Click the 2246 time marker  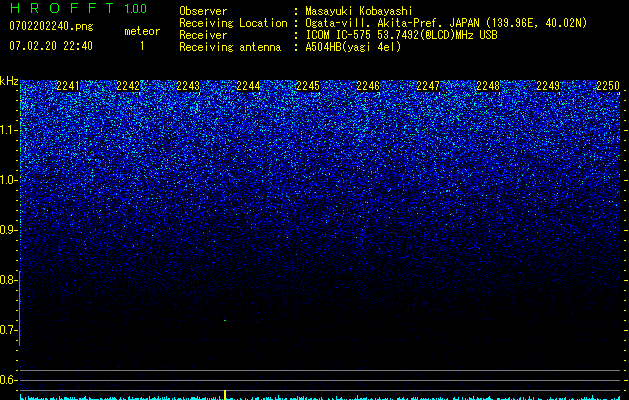368,86
